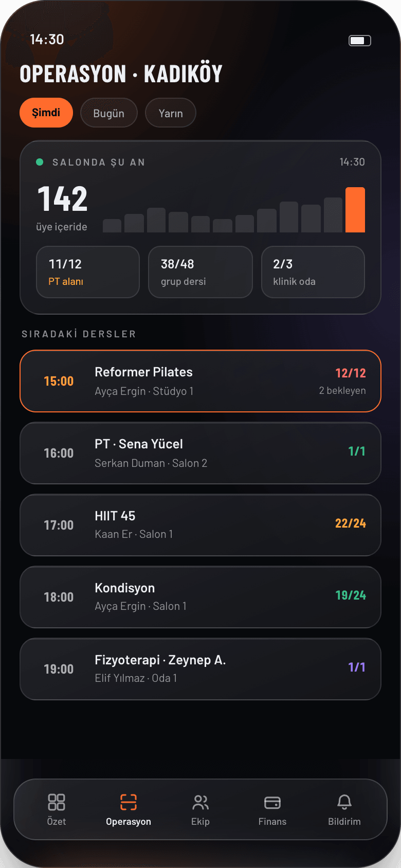
Task: Tap the green live status dot
Action: (x=40, y=162)
